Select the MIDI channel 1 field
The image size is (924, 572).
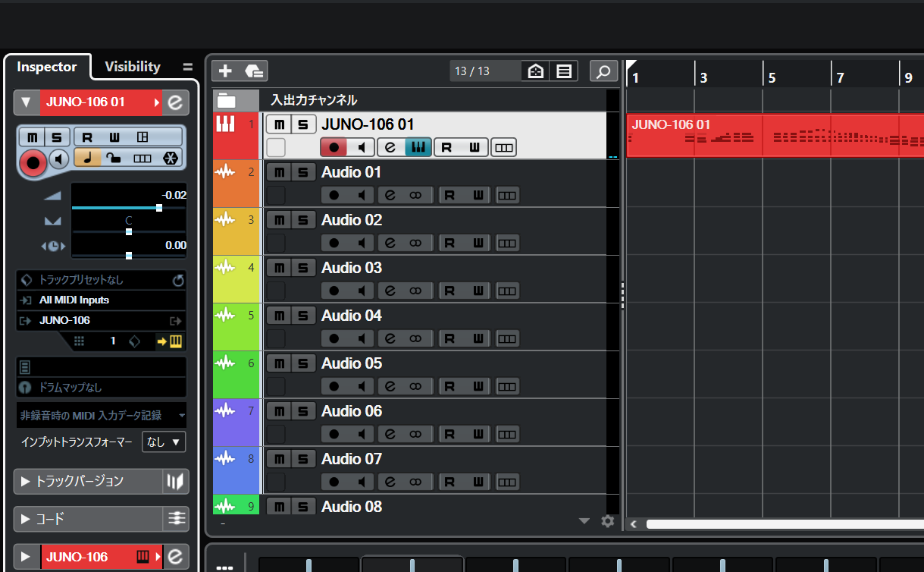pos(113,341)
